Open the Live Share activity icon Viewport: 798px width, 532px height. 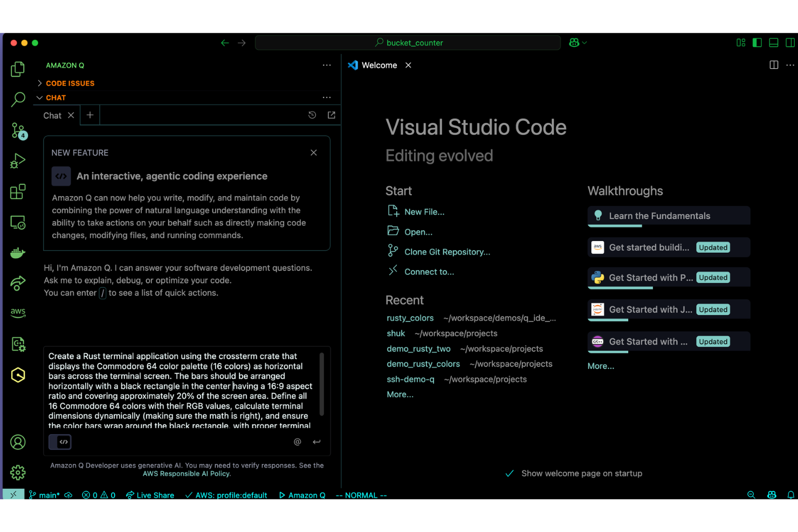18,283
